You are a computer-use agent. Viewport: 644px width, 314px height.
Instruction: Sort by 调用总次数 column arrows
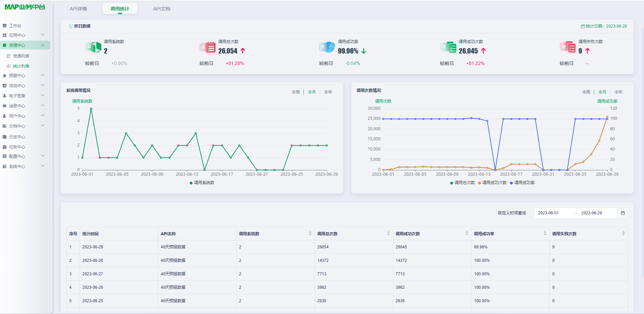[x=389, y=233]
